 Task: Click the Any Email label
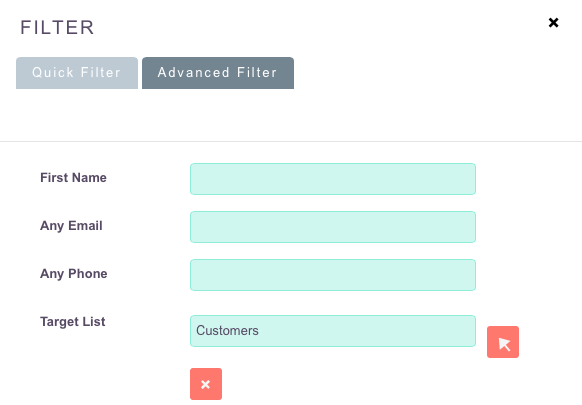(x=71, y=226)
